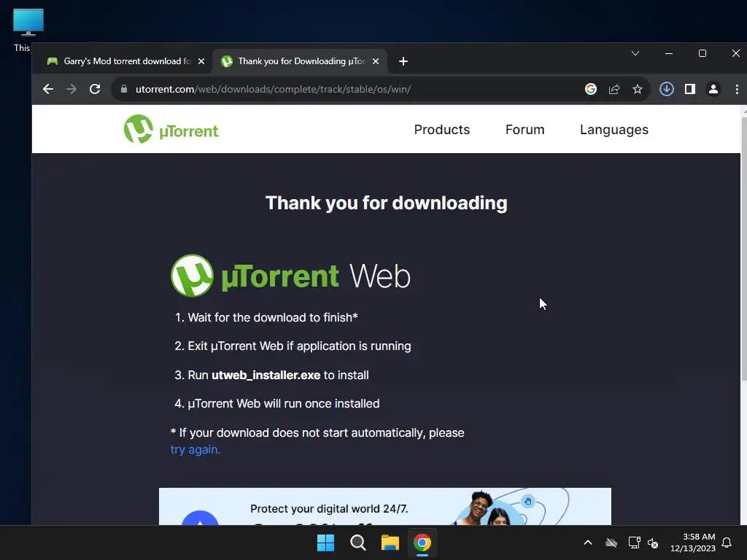Bookmark this tab with star icon

(638, 89)
